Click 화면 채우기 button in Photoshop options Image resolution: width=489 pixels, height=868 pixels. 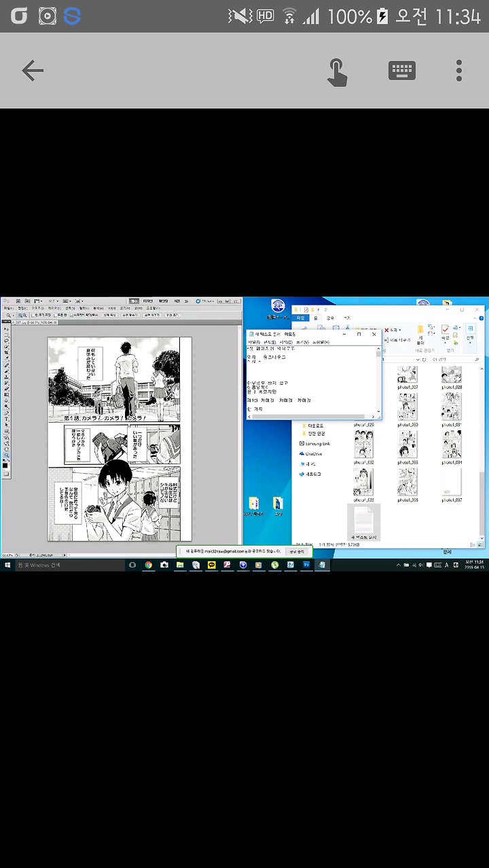151,315
